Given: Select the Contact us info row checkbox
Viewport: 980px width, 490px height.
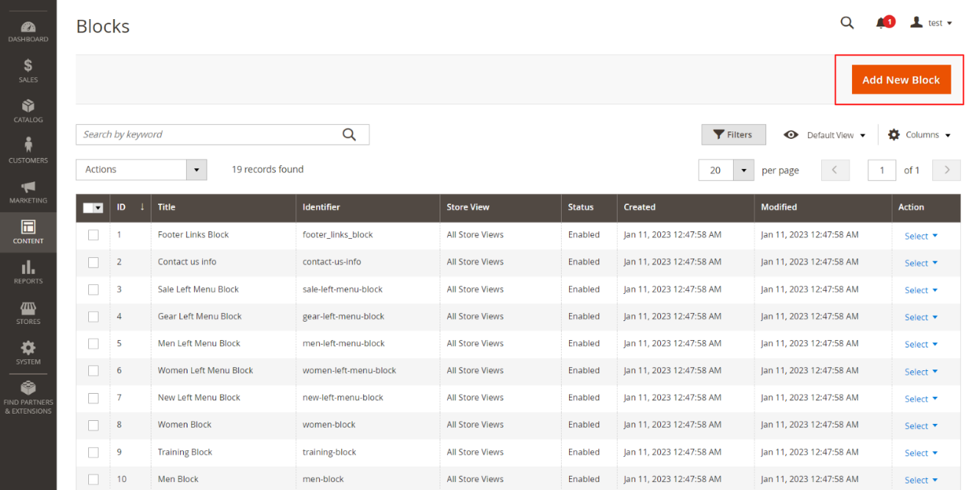Looking at the screenshot, I should click(x=93, y=262).
